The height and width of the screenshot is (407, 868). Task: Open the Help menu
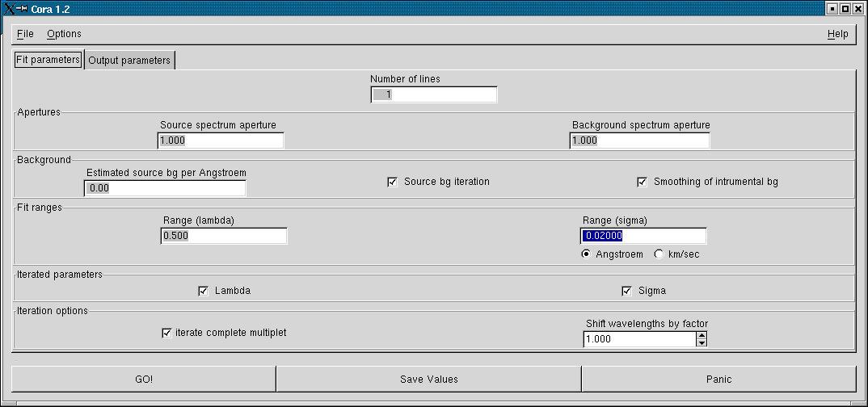837,34
